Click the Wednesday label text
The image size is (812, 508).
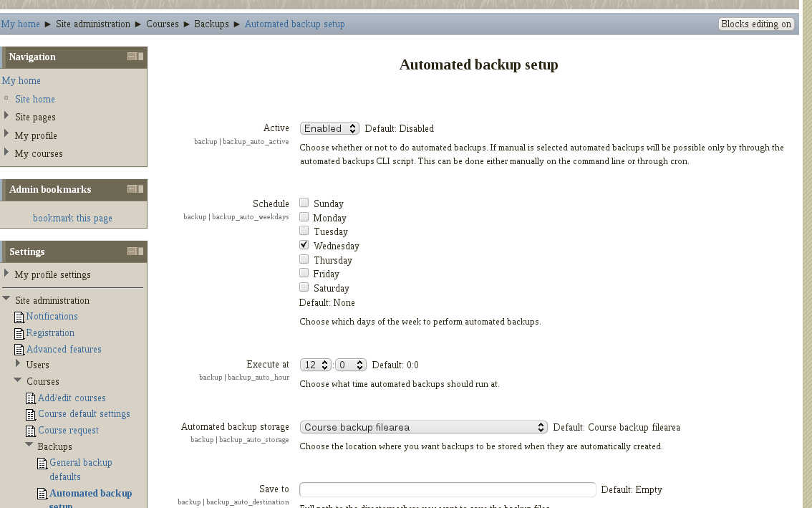pyautogui.click(x=336, y=246)
